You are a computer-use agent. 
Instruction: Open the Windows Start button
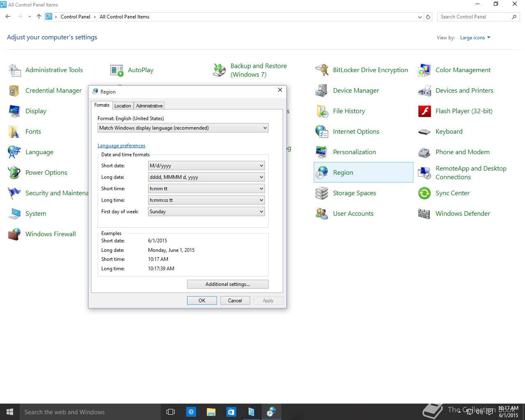click(x=10, y=412)
